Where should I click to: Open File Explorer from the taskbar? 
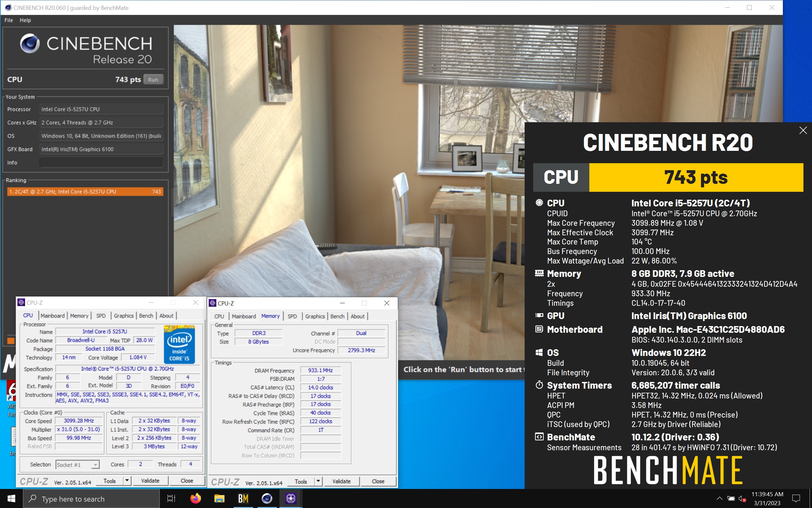pyautogui.click(x=219, y=498)
